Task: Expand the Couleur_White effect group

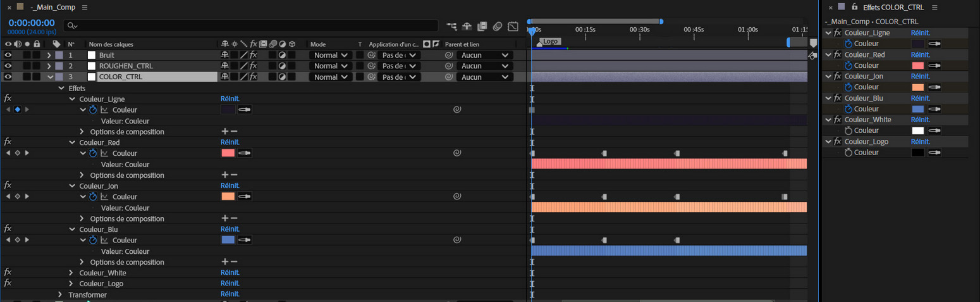Action: coord(72,273)
